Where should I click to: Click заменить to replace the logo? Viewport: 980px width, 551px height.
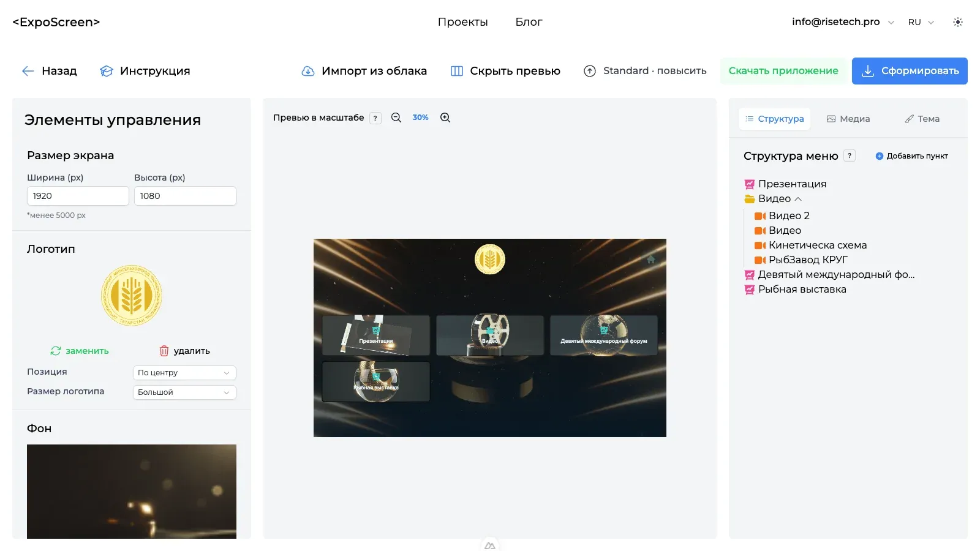coord(80,351)
